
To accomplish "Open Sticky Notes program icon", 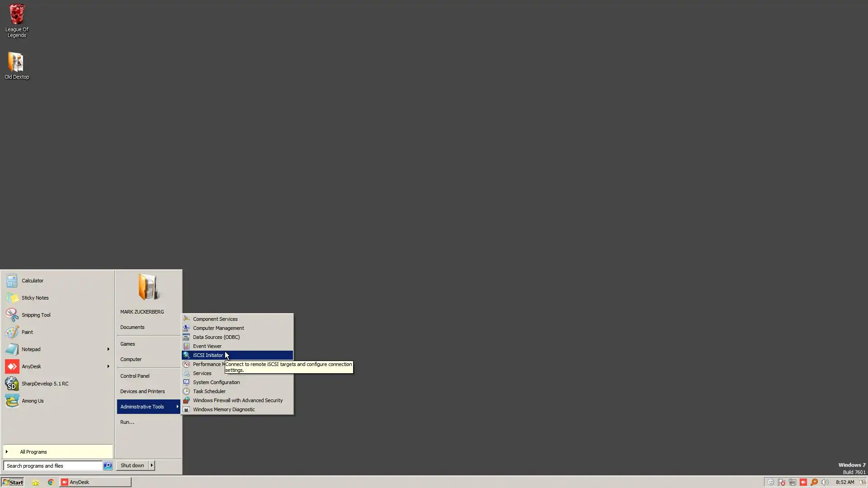I will (x=35, y=298).
